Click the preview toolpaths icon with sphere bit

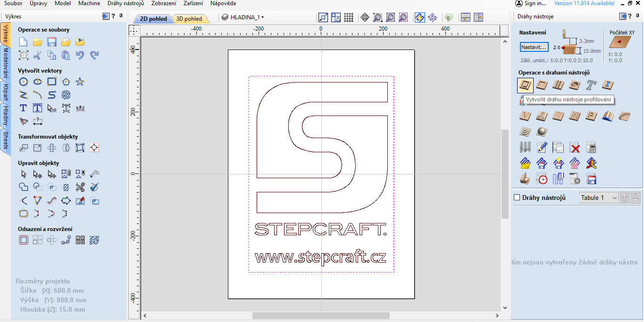tap(525, 179)
